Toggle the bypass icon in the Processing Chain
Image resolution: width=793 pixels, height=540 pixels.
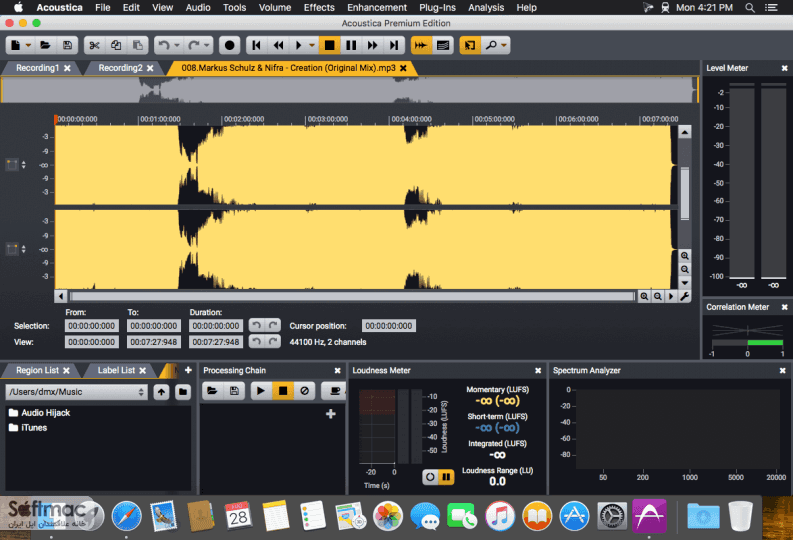(x=304, y=391)
